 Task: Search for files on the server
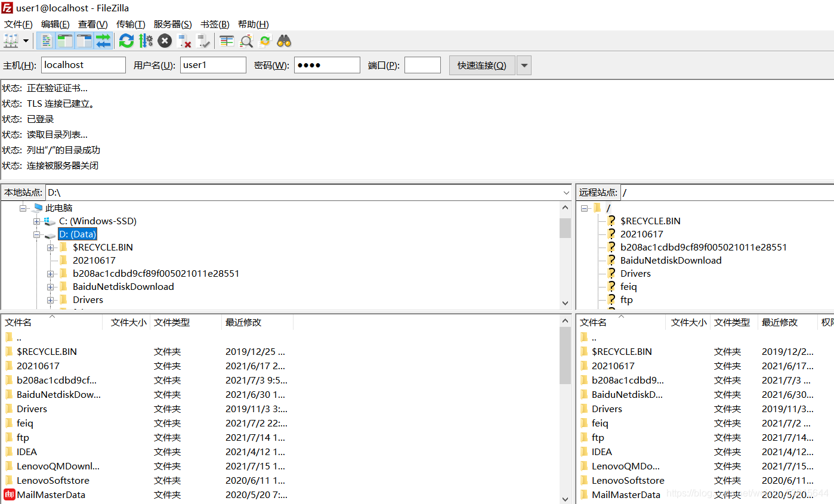(284, 41)
